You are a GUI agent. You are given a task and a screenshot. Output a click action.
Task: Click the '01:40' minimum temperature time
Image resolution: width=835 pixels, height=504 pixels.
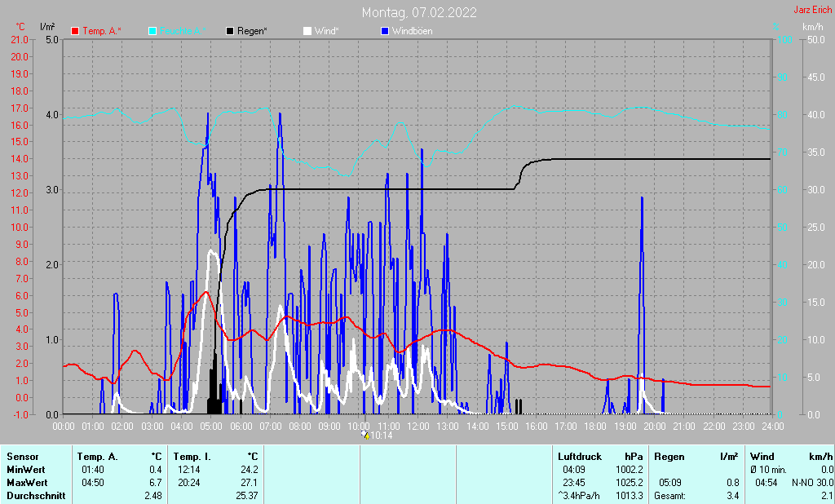point(93,470)
